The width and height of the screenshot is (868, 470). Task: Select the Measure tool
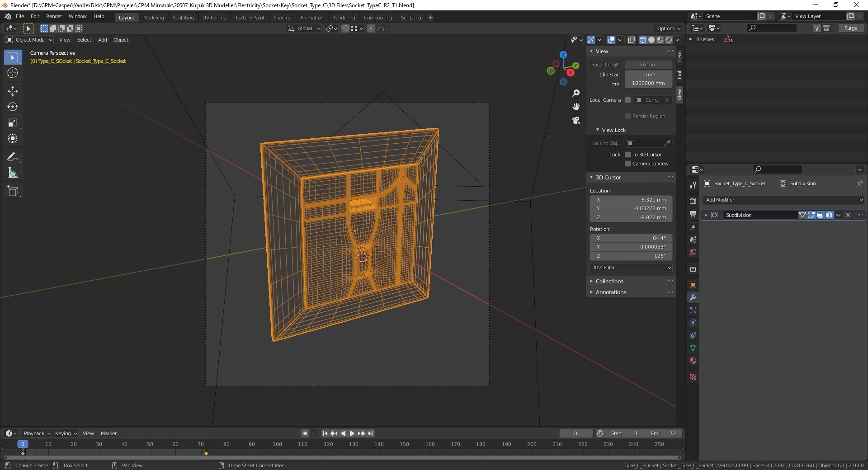pyautogui.click(x=13, y=173)
